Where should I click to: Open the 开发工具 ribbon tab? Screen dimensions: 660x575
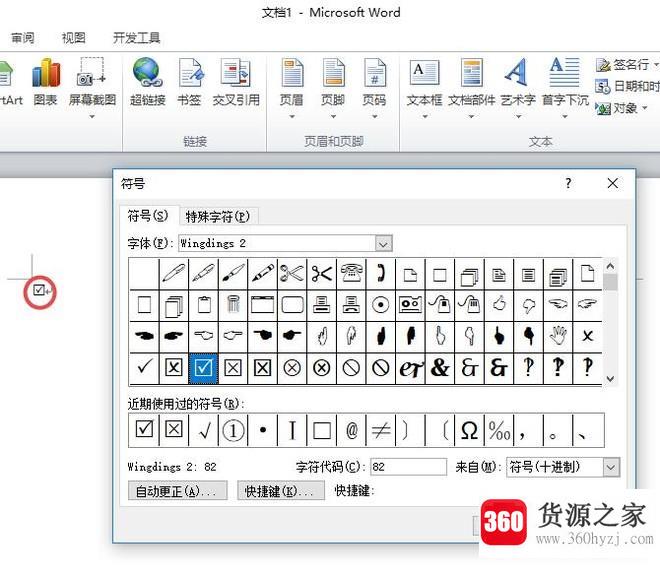pos(136,38)
